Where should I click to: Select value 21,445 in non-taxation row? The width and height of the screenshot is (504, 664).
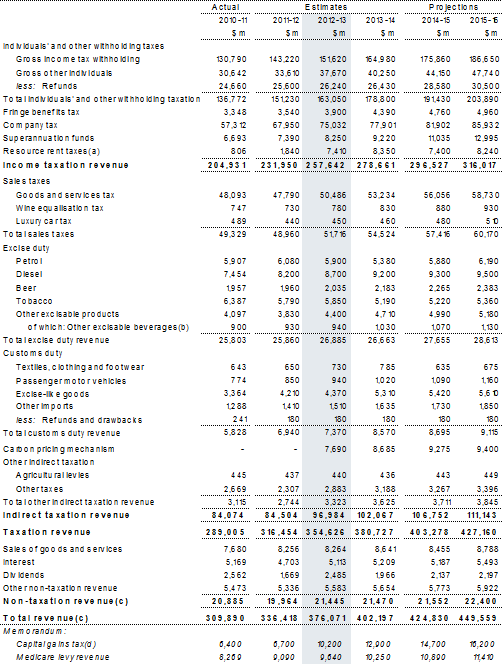click(329, 601)
